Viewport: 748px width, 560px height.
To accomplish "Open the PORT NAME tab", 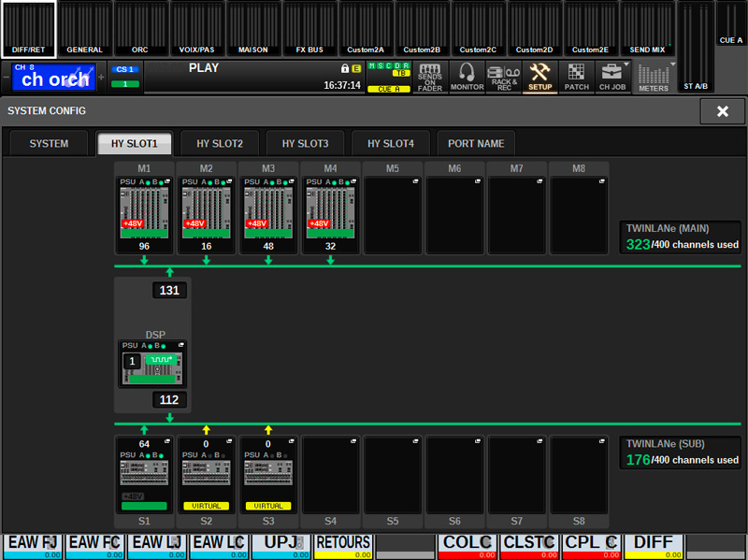I will coord(476,143).
